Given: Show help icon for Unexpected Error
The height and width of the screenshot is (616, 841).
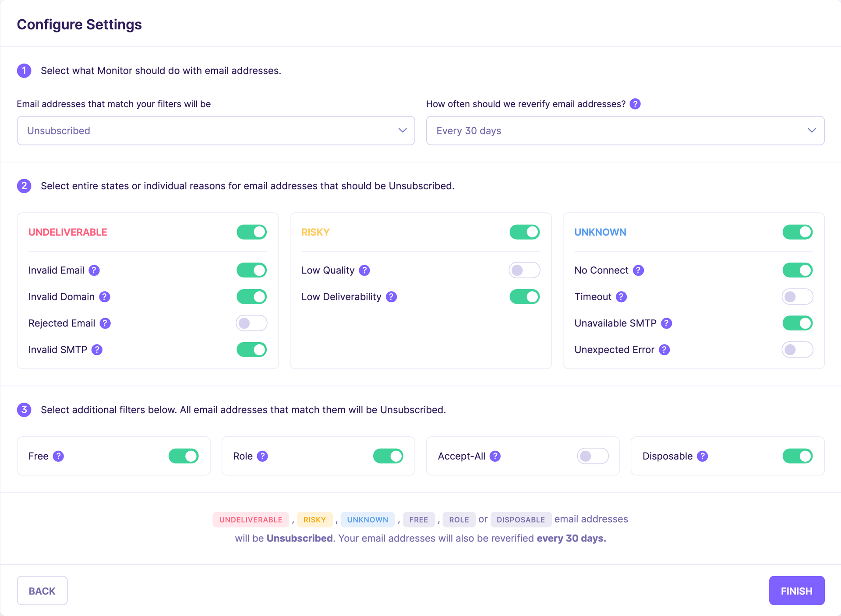Looking at the screenshot, I should [664, 350].
